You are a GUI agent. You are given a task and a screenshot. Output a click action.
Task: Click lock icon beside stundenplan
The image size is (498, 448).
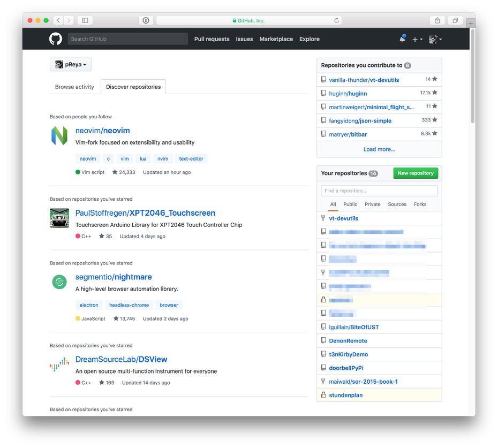point(323,395)
